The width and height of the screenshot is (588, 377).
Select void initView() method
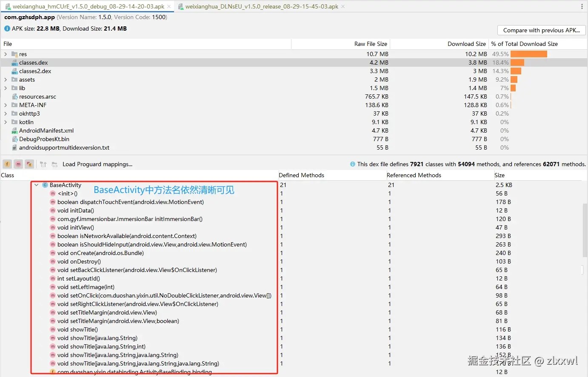point(76,227)
